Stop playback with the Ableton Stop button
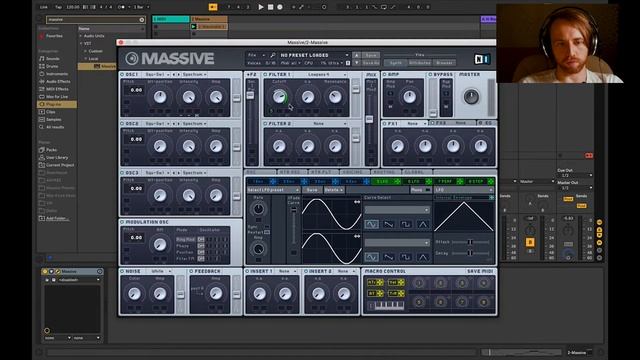Screen dimensions: 640x360 [270, 7]
